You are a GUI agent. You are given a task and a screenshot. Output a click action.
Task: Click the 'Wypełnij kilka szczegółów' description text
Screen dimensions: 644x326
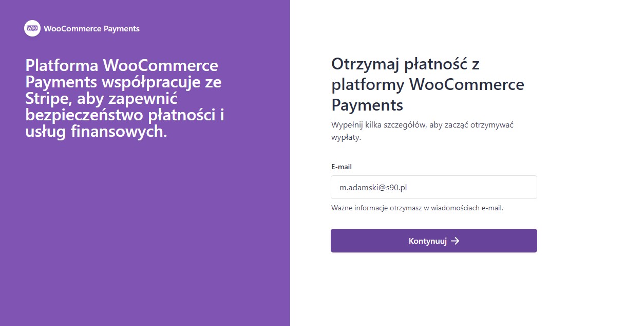tap(423, 131)
